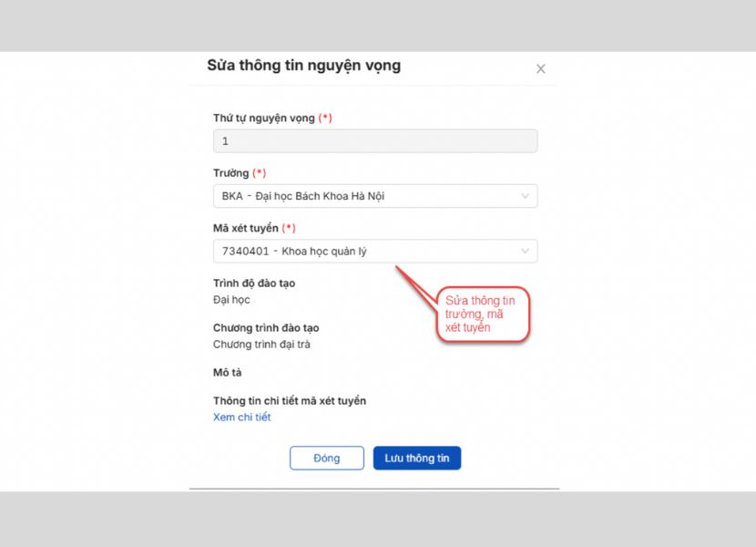
Task: Save changes with Lưu thông tin button
Action: tap(416, 458)
